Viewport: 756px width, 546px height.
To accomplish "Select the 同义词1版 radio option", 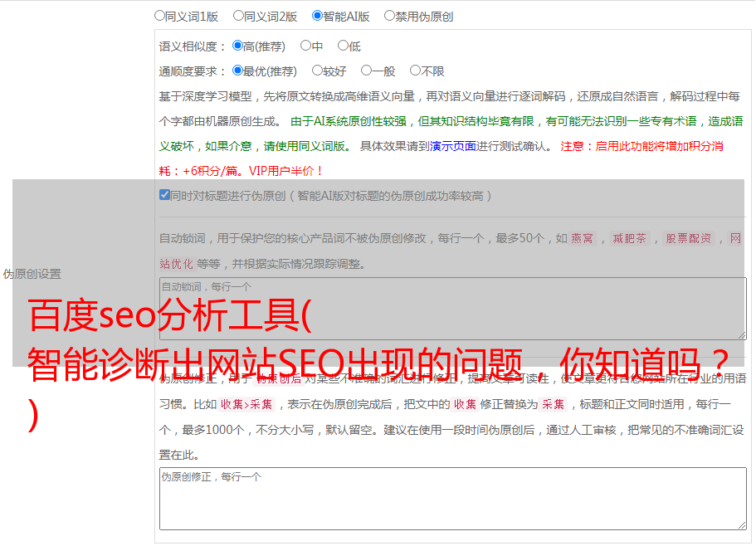I will coord(159,16).
